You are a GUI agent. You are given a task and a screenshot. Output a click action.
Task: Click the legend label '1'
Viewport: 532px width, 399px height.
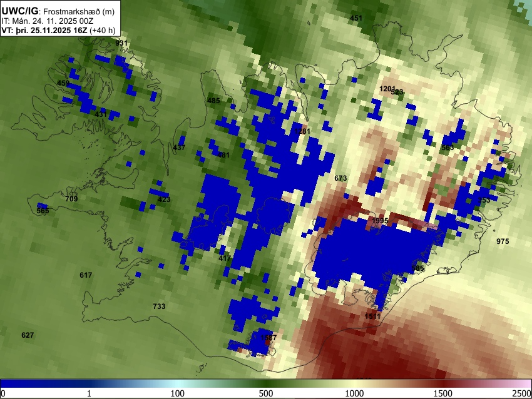[x=89, y=393]
